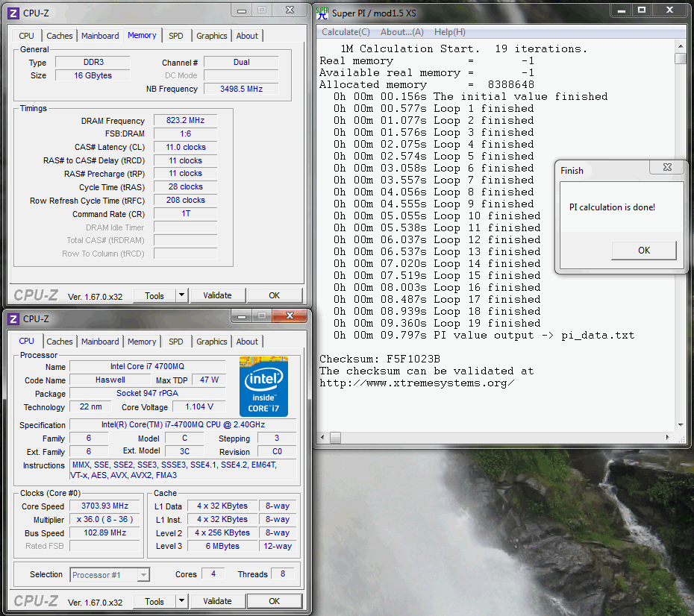Click the Super PI vertical scrollbar up arrow
Screen dimensions: 694x616
(x=681, y=45)
